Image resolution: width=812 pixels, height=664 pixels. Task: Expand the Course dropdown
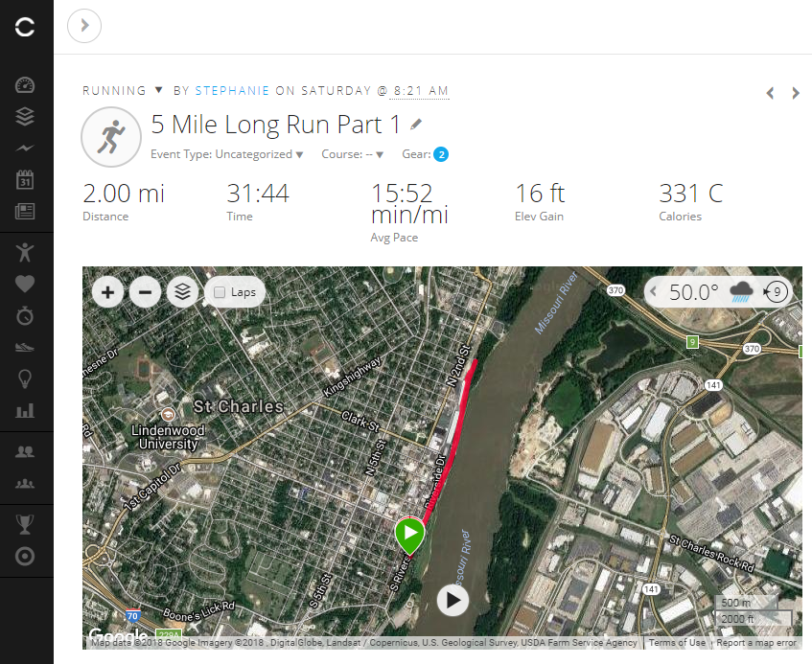tap(352, 154)
